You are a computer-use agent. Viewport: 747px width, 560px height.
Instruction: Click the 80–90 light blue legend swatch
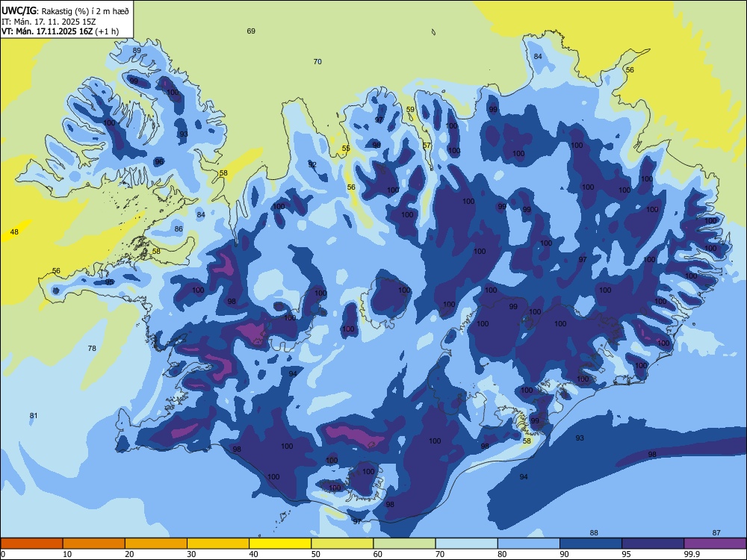click(x=529, y=544)
